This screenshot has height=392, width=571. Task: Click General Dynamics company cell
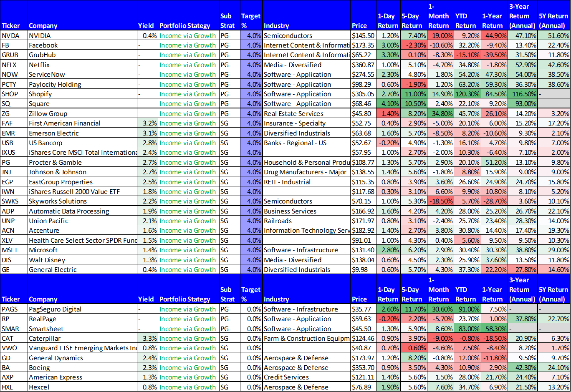pos(82,358)
